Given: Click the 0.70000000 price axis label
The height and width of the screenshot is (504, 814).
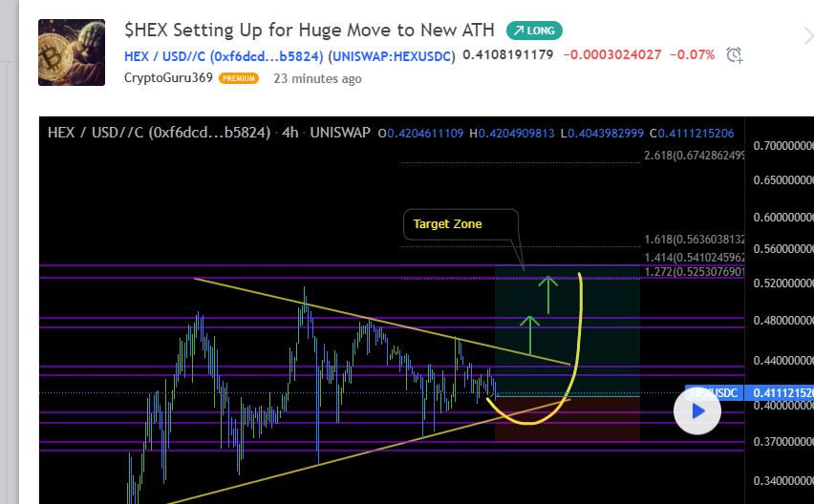Looking at the screenshot, I should click(x=783, y=146).
